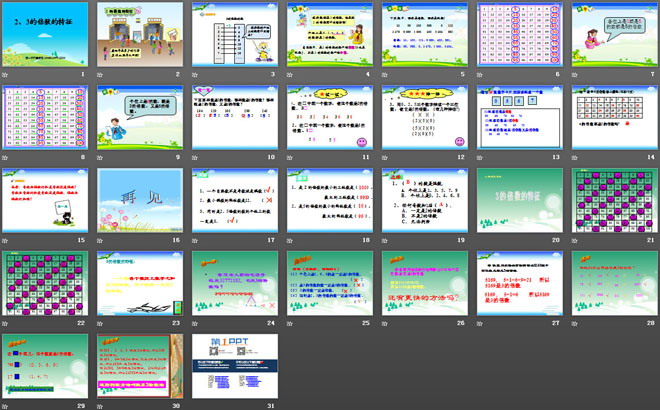The width and height of the screenshot is (660, 410).
Task: Select slide 9 thumbnail
Action: point(140,117)
